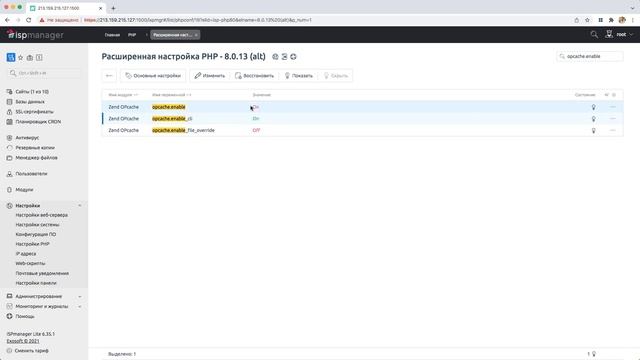Switch to the Главная tab
The width and height of the screenshot is (640, 360).
coord(112,35)
